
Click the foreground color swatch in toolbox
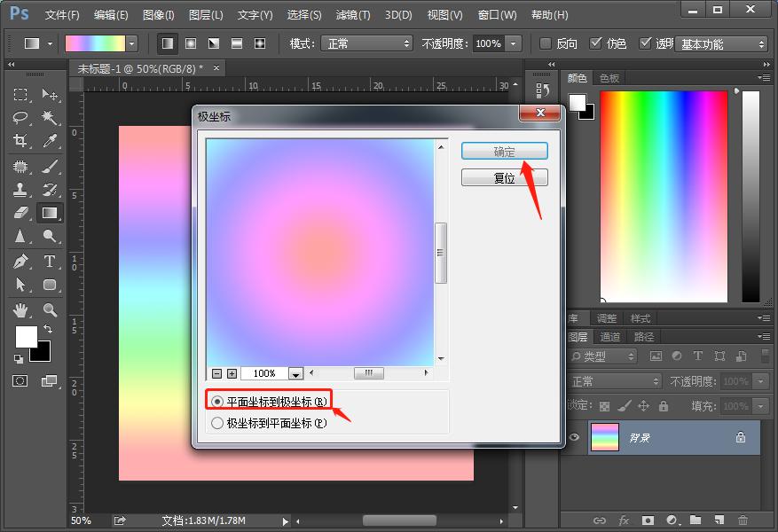tap(26, 336)
